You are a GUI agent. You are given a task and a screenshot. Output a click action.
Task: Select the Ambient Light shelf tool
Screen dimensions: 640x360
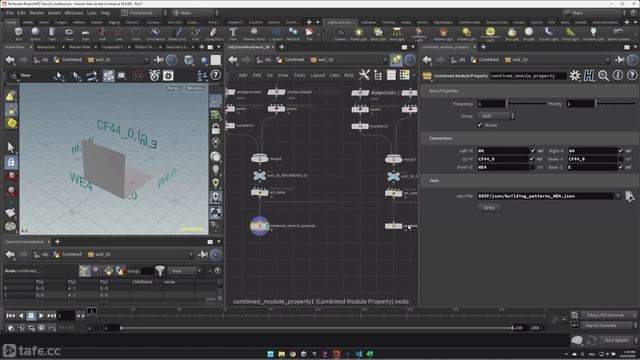click(593, 33)
